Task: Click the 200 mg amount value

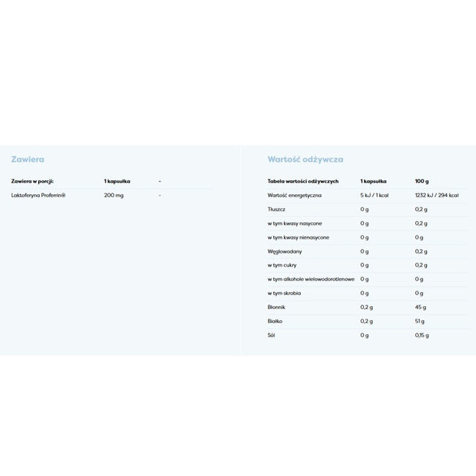Action: coord(114,196)
